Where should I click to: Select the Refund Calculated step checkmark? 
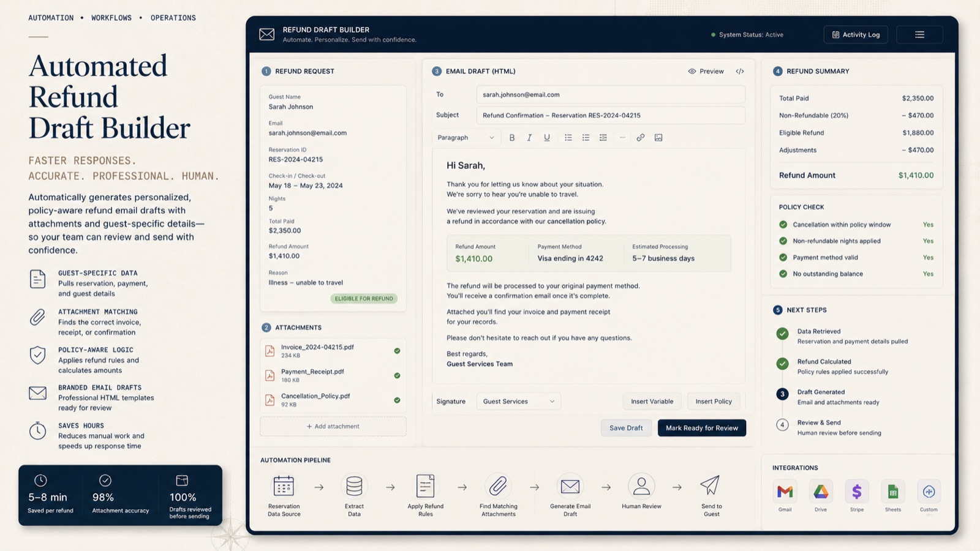(782, 364)
